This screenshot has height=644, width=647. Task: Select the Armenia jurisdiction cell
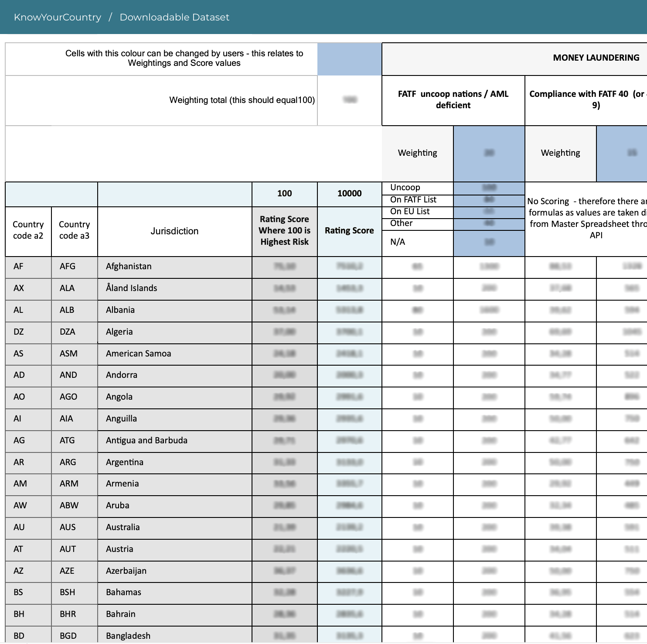tap(175, 484)
